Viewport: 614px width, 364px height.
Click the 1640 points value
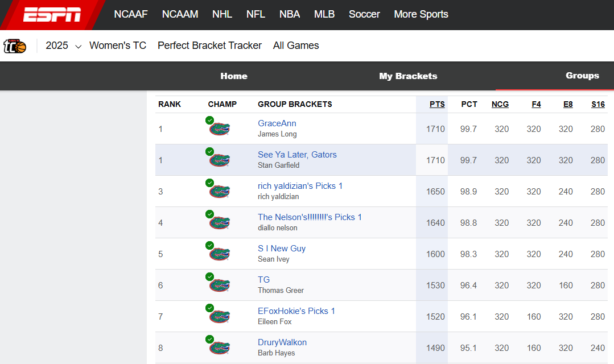coord(435,223)
